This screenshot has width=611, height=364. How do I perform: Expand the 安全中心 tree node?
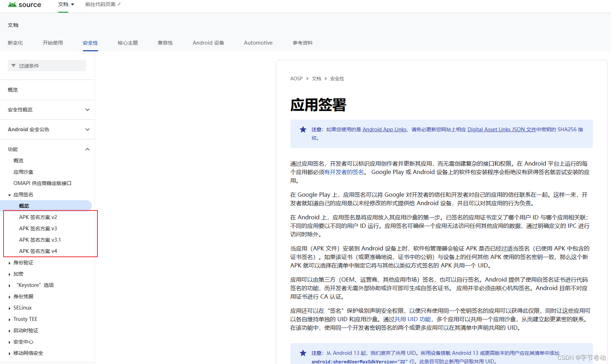[10, 342]
